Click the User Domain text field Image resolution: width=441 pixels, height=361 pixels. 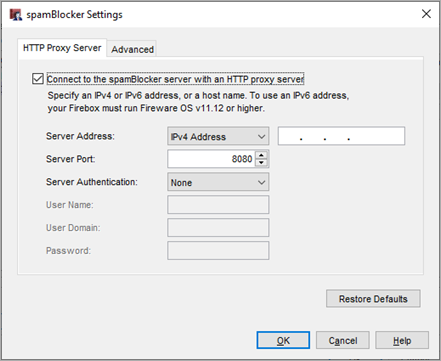coord(218,228)
